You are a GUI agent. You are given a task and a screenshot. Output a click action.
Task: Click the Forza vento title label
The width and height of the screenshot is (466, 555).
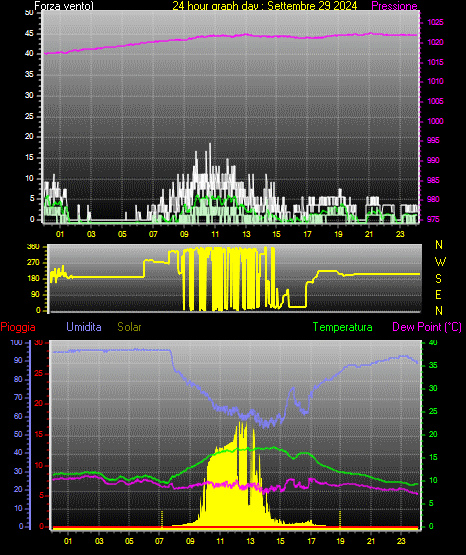[x=64, y=6]
